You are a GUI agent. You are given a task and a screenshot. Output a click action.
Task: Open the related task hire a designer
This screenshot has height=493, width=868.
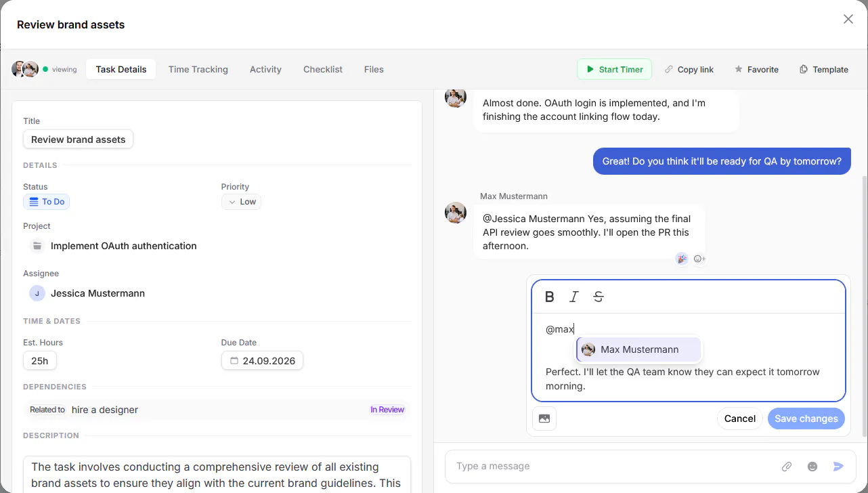coord(105,410)
